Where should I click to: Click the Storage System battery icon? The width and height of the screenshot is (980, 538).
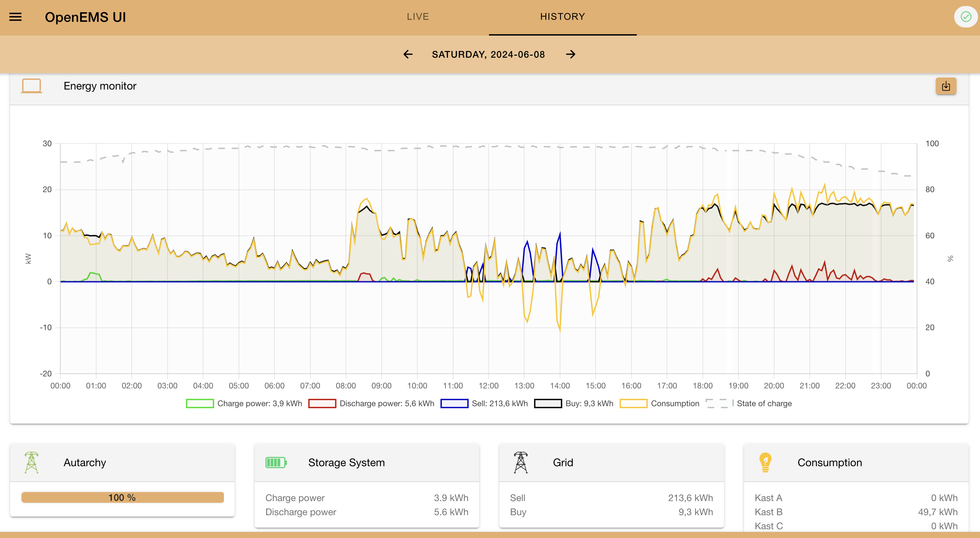point(276,462)
